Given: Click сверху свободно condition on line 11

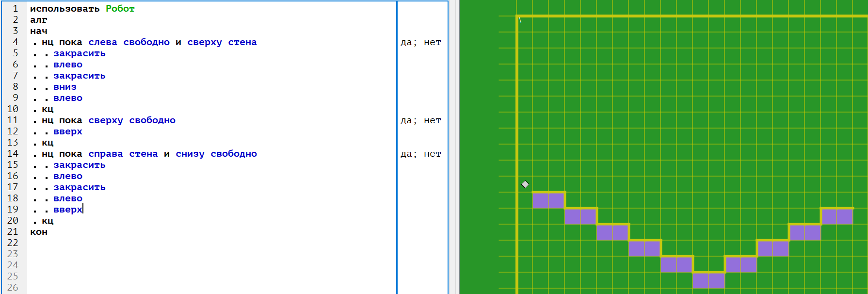Looking at the screenshot, I should (132, 120).
